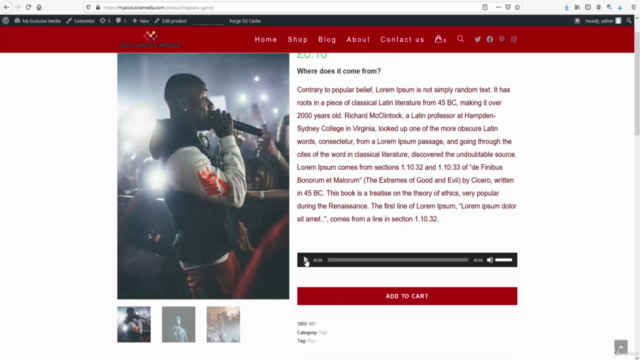Adjust the audio player volume slider
Viewport: 640px width, 360px height.
504,260
